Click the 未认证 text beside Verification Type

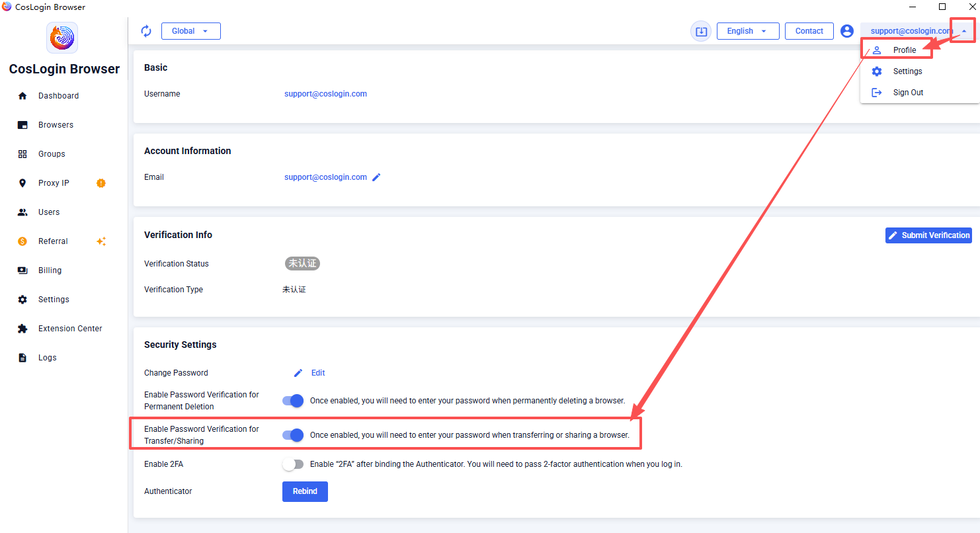pyautogui.click(x=294, y=290)
